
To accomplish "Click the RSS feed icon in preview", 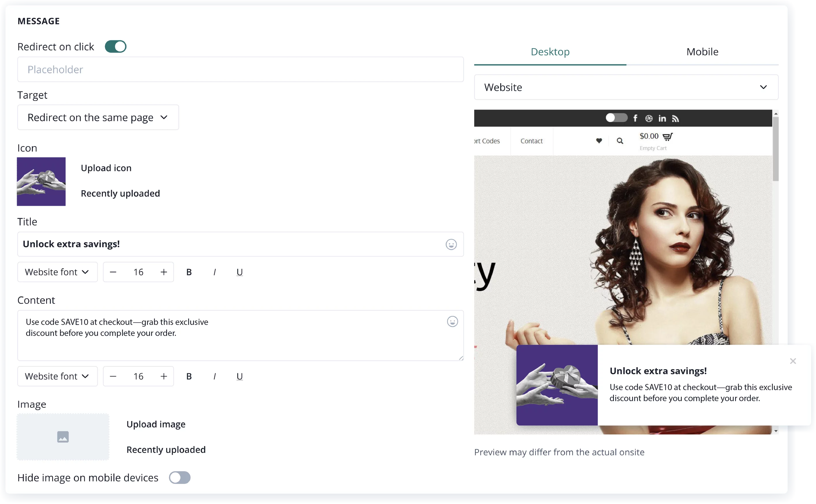I will pos(675,119).
